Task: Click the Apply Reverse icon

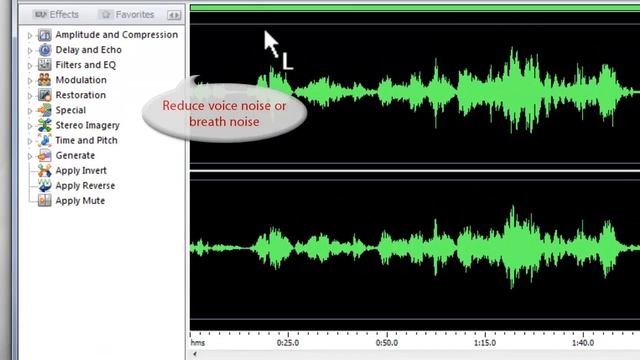Action: pyautogui.click(x=44, y=186)
